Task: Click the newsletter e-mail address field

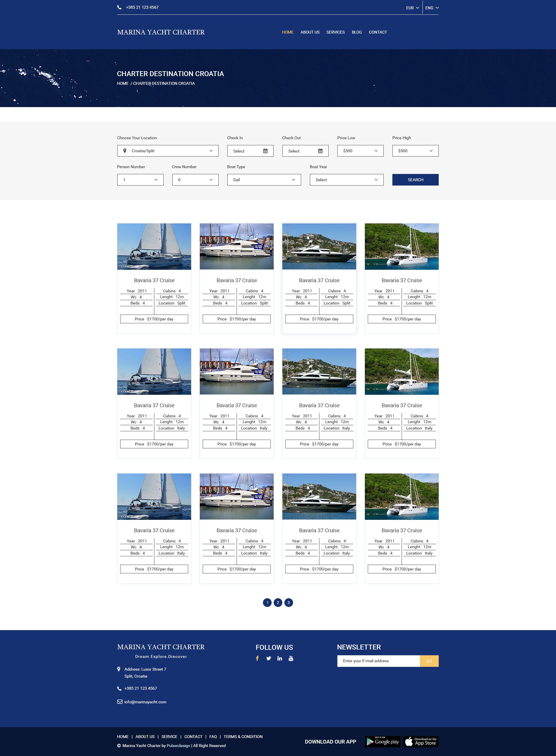Action: pos(378,661)
